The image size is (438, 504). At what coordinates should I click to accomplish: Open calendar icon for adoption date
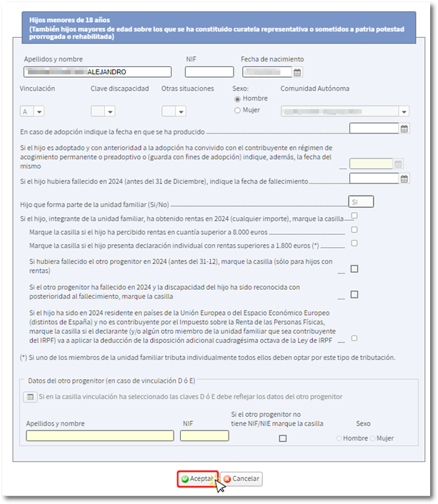click(x=404, y=128)
